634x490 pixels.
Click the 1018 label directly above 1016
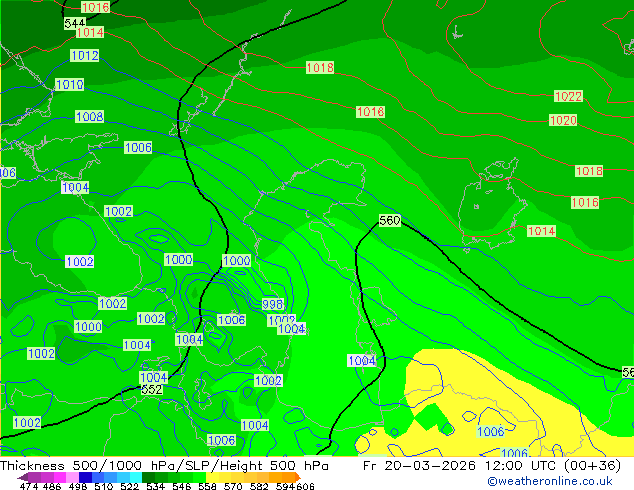pos(589,171)
